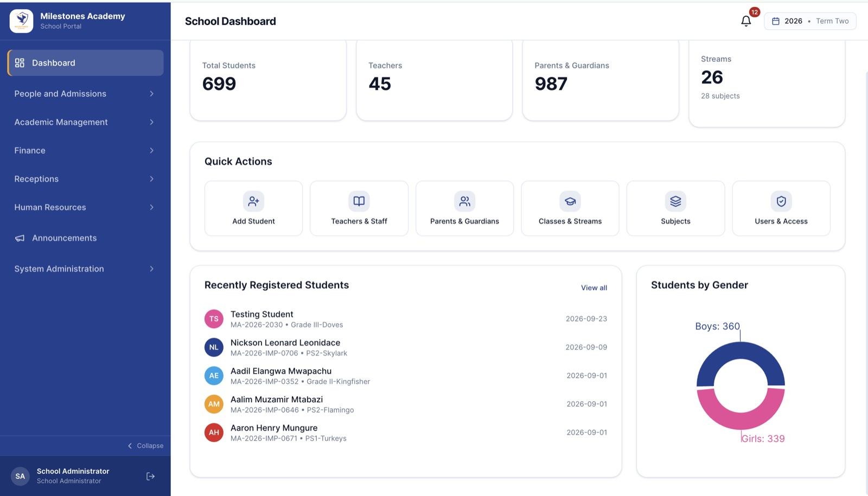Viewport: 868px width, 496px height.
Task: Open the Total Students 699 card
Action: tap(268, 80)
